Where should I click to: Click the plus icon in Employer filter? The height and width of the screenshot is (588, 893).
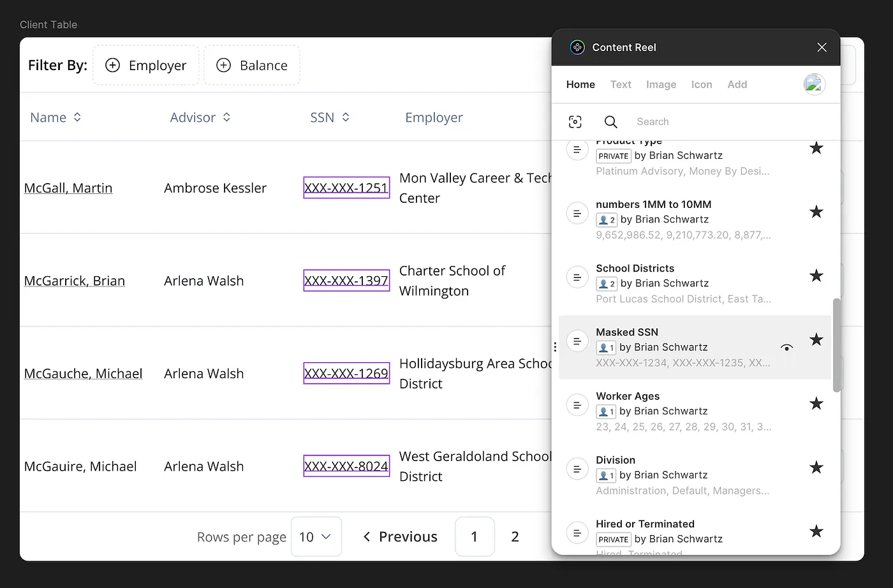click(112, 65)
